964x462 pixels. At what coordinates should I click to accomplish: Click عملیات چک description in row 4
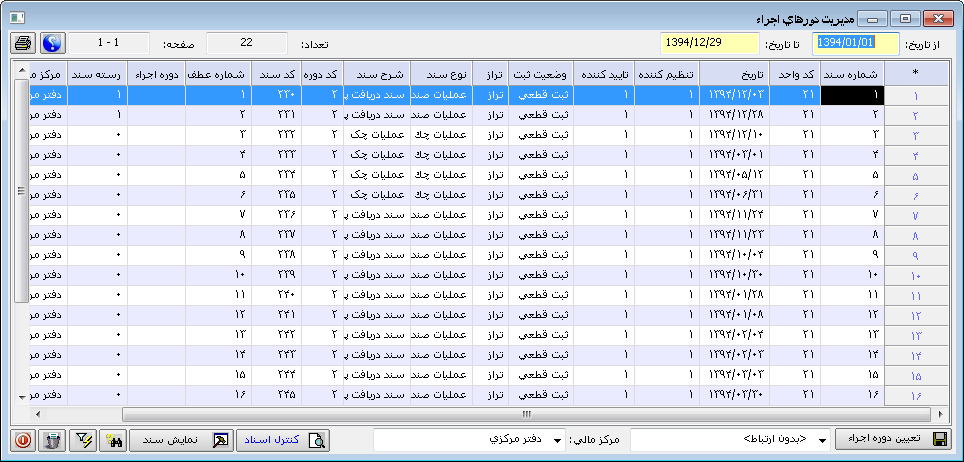pyautogui.click(x=376, y=155)
